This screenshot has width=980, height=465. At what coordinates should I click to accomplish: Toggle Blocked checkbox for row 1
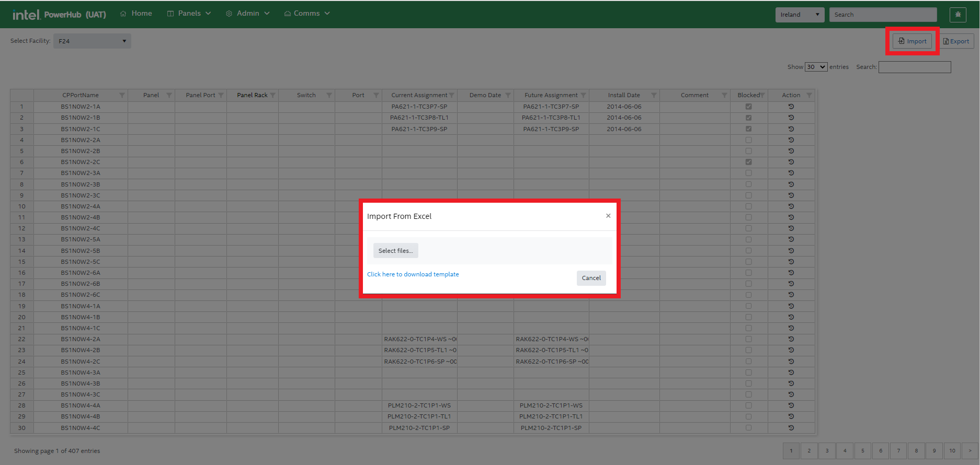coord(748,107)
